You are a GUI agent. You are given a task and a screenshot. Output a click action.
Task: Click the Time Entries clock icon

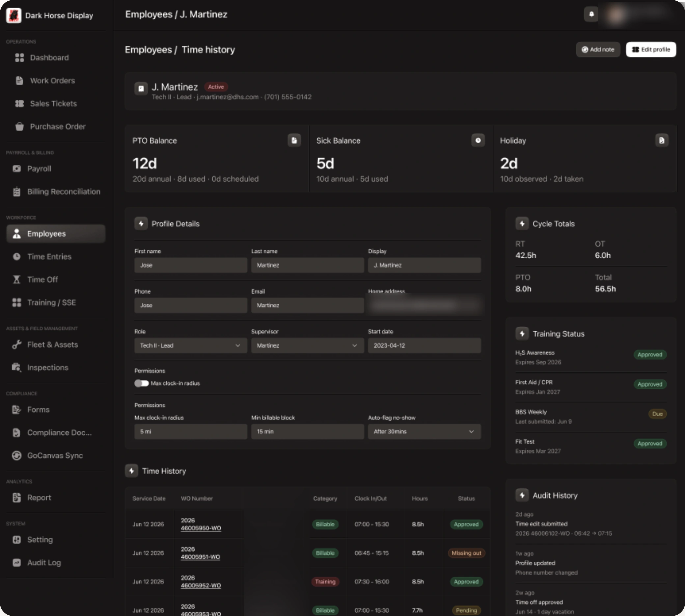point(16,257)
